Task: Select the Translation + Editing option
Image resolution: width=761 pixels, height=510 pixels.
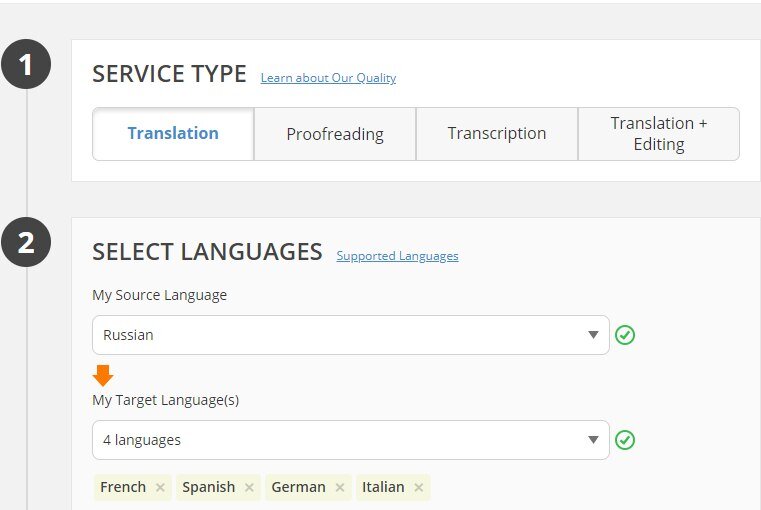Action: [x=659, y=134]
